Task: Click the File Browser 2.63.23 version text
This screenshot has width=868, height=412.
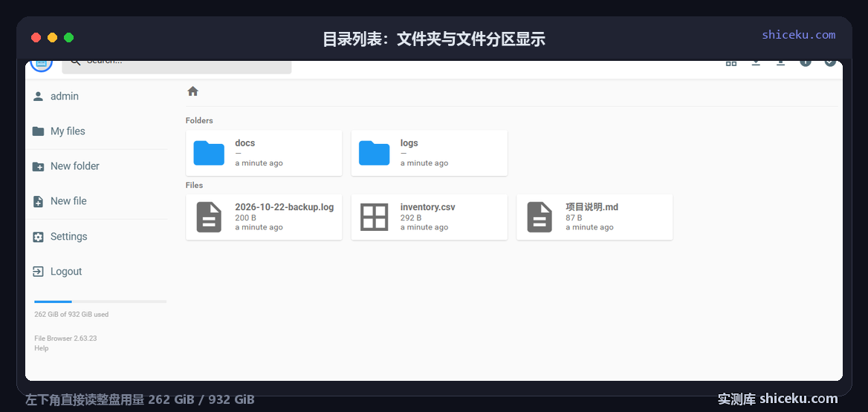Action: pos(65,338)
